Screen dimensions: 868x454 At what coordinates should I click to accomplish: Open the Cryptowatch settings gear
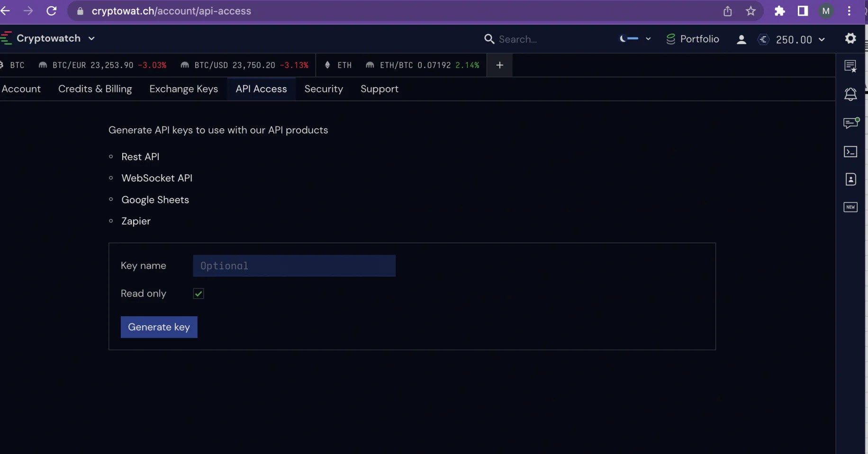click(851, 39)
